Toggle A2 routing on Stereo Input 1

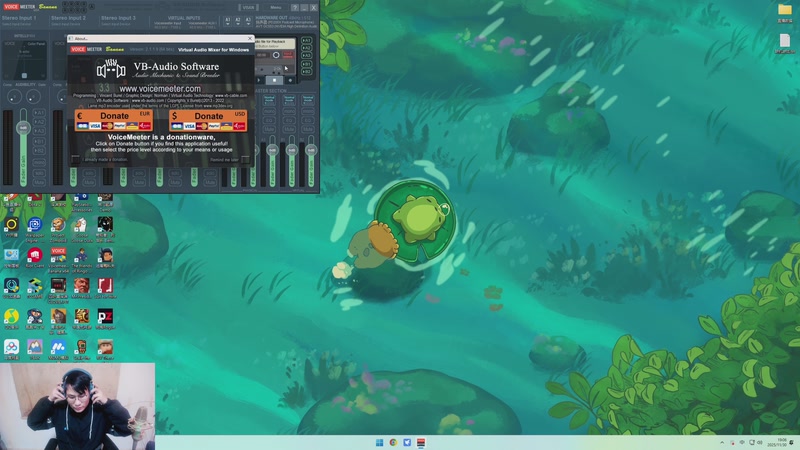(x=39, y=122)
